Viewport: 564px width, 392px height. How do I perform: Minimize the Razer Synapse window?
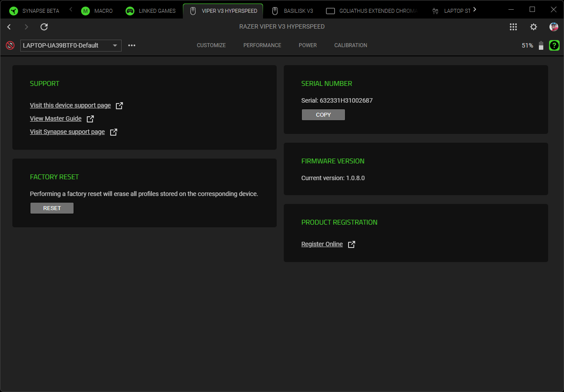click(511, 10)
